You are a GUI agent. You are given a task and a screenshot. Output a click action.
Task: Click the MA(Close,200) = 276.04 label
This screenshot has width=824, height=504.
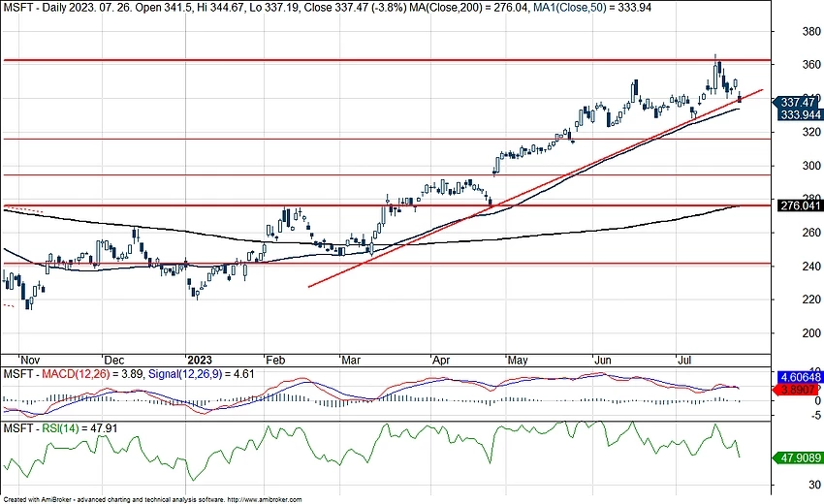pos(466,8)
